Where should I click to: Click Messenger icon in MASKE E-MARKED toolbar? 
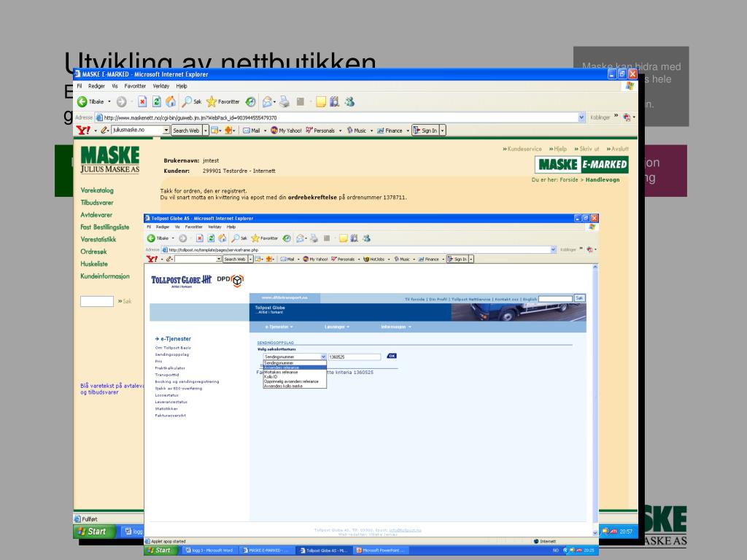(x=349, y=101)
